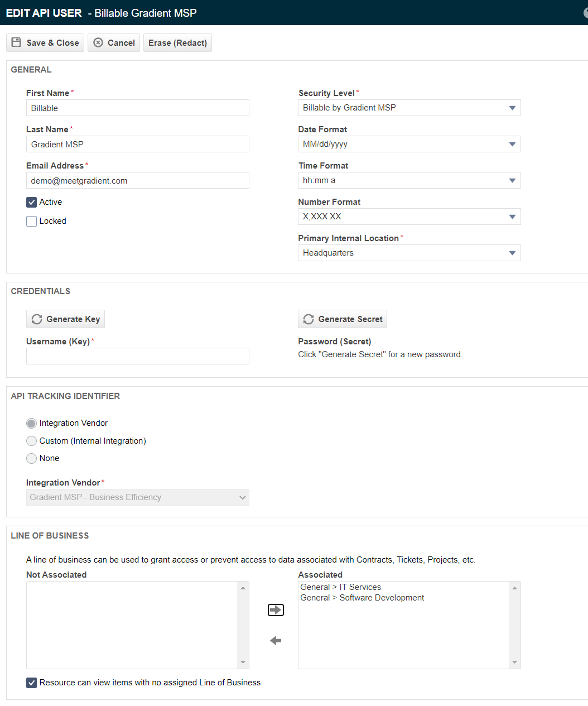Click the Generate Key refresh icon
588x706 pixels.
click(37, 319)
